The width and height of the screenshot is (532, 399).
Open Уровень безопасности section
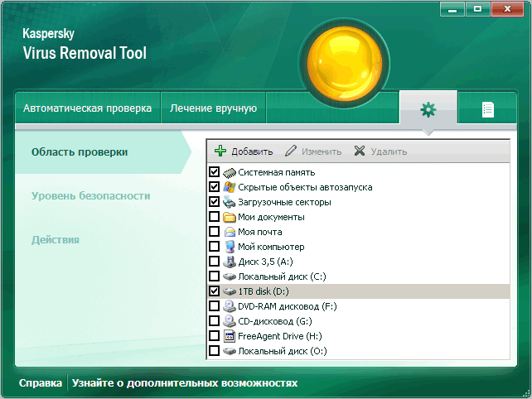pyautogui.click(x=91, y=196)
